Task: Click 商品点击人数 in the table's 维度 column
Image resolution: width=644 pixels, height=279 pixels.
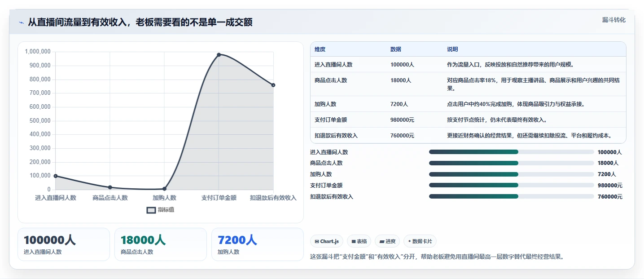Action: pos(331,80)
